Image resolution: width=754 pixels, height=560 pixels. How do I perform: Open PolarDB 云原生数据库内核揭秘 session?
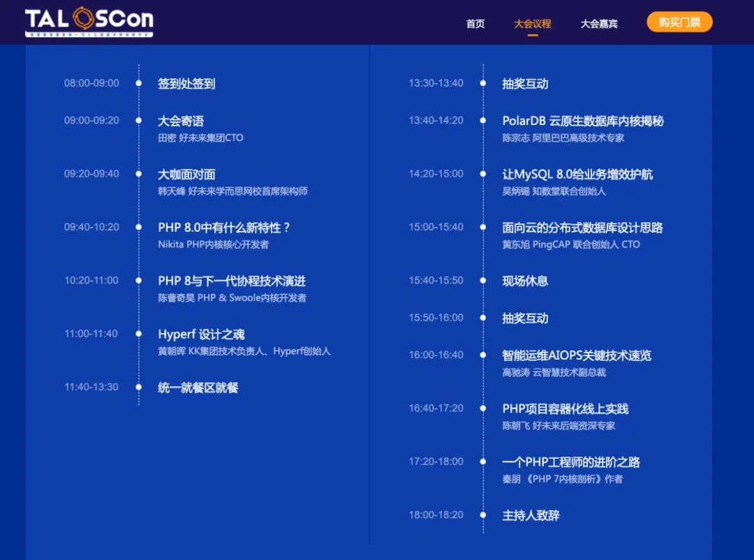(583, 121)
